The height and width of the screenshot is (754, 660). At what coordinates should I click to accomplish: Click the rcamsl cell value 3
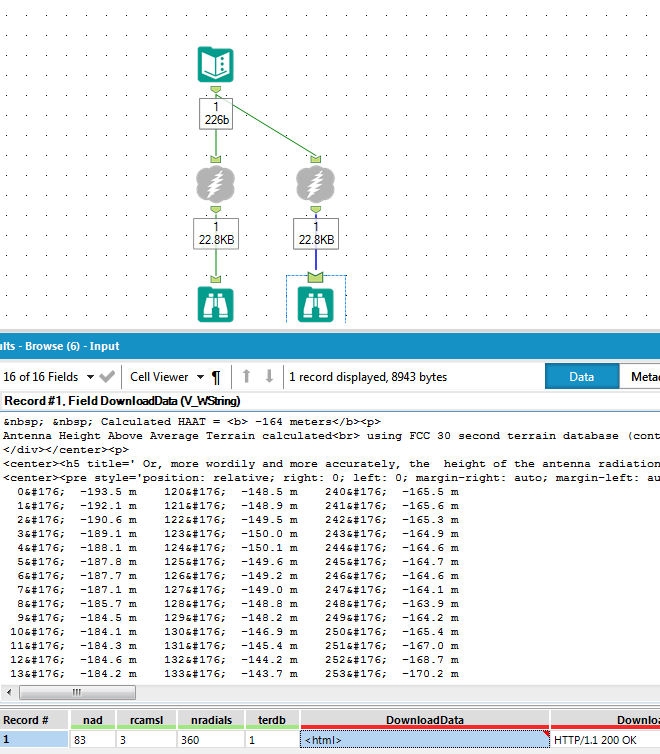click(x=146, y=740)
